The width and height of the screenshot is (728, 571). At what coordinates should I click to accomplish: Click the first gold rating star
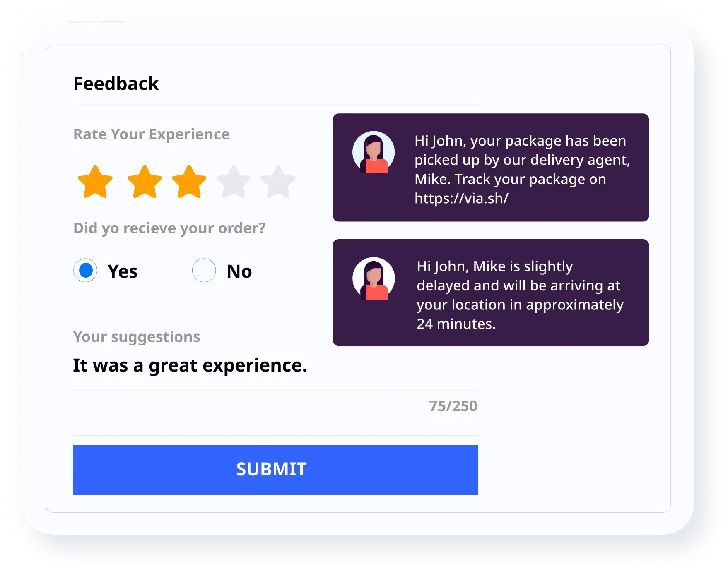[x=95, y=182]
